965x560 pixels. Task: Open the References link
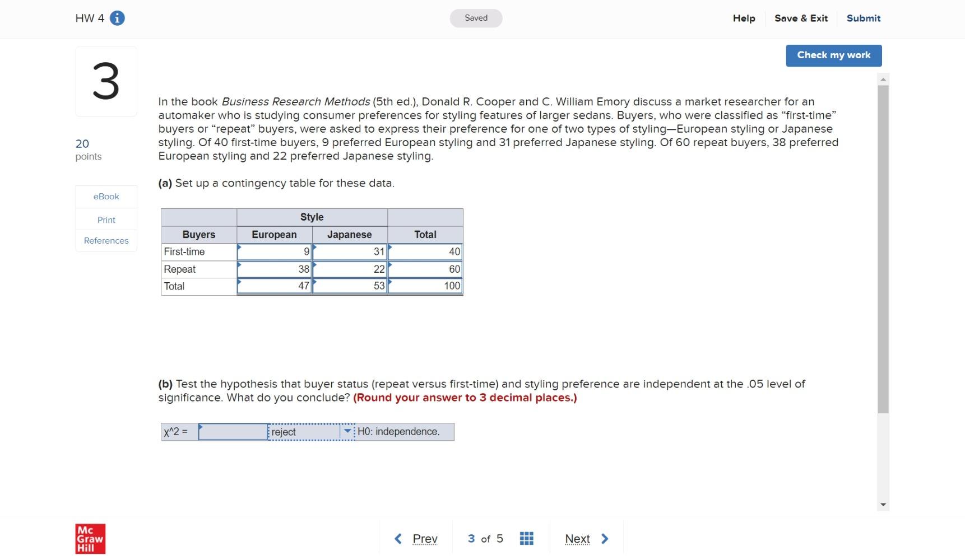106,240
